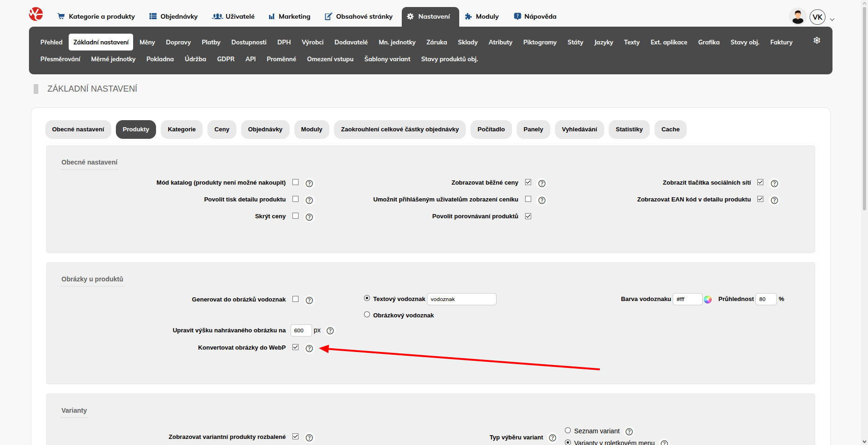Show help for zobrazení ceníku option
Screen dimensions: 868x445
[x=542, y=200]
